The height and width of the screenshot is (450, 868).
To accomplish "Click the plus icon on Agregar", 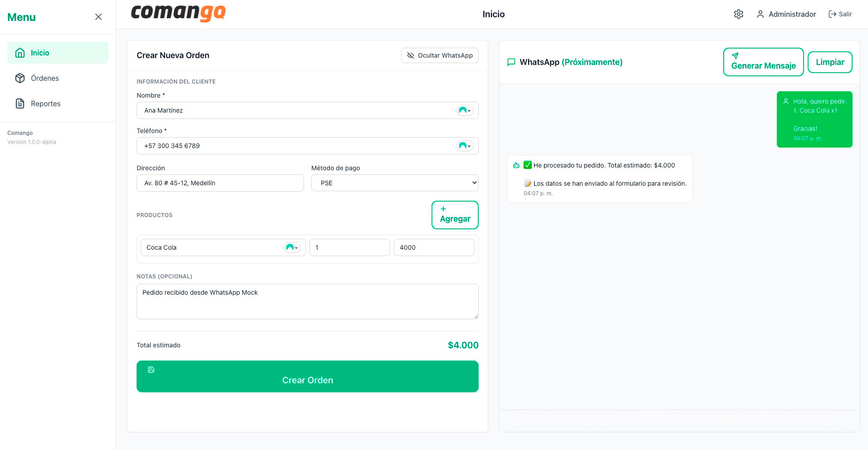I will point(443,209).
